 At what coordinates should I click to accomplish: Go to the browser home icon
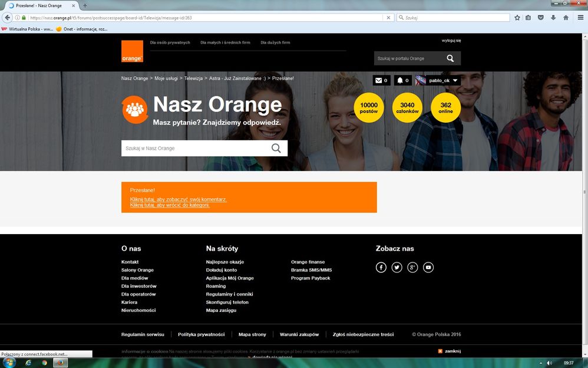click(566, 18)
